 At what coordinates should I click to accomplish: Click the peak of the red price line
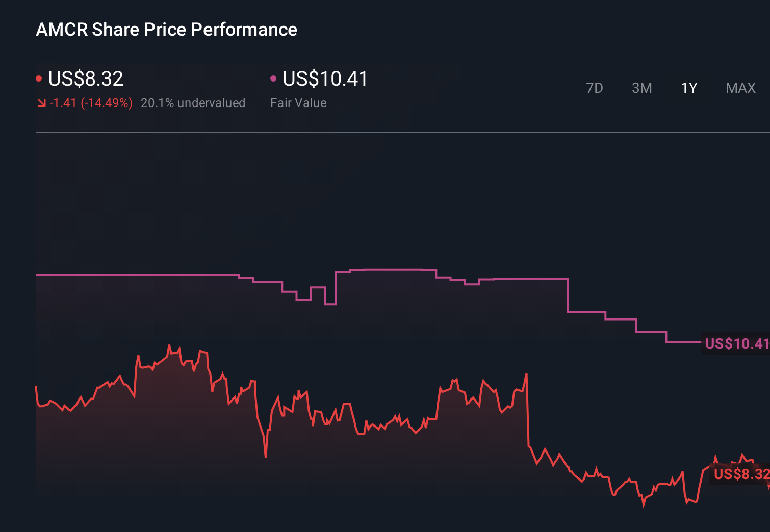point(170,344)
